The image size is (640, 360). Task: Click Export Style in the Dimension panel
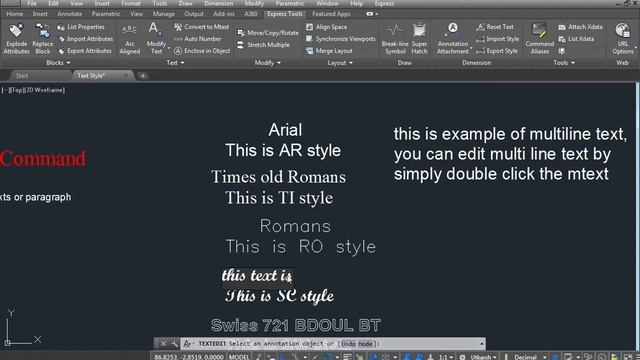click(x=497, y=51)
